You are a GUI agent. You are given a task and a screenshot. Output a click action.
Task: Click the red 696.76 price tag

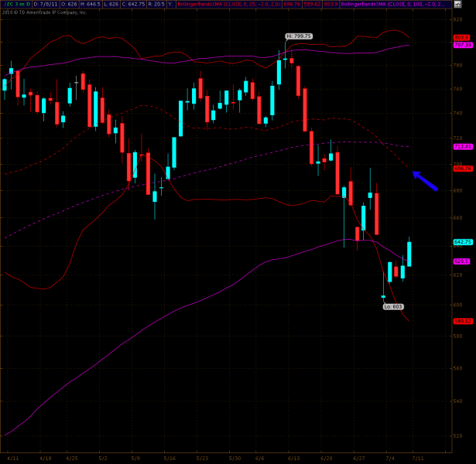(x=463, y=168)
